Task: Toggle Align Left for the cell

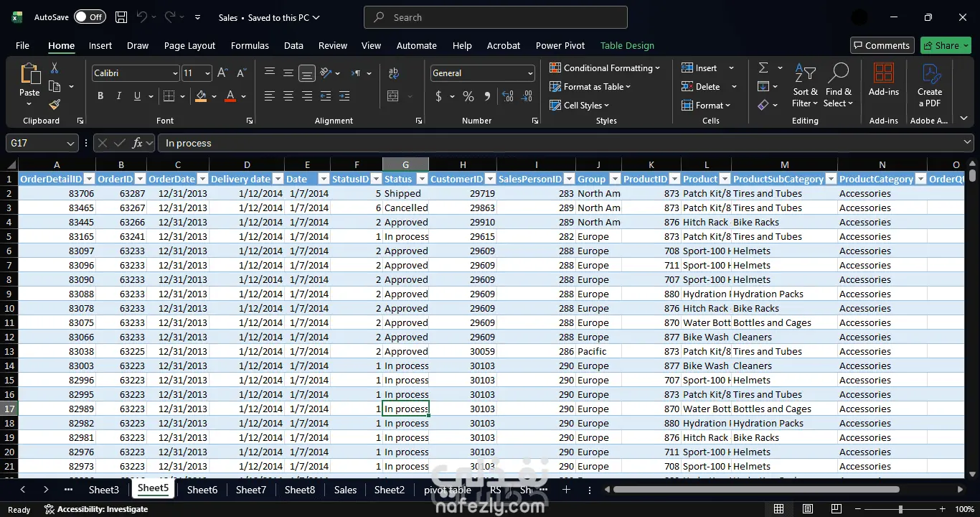Action: tap(270, 96)
